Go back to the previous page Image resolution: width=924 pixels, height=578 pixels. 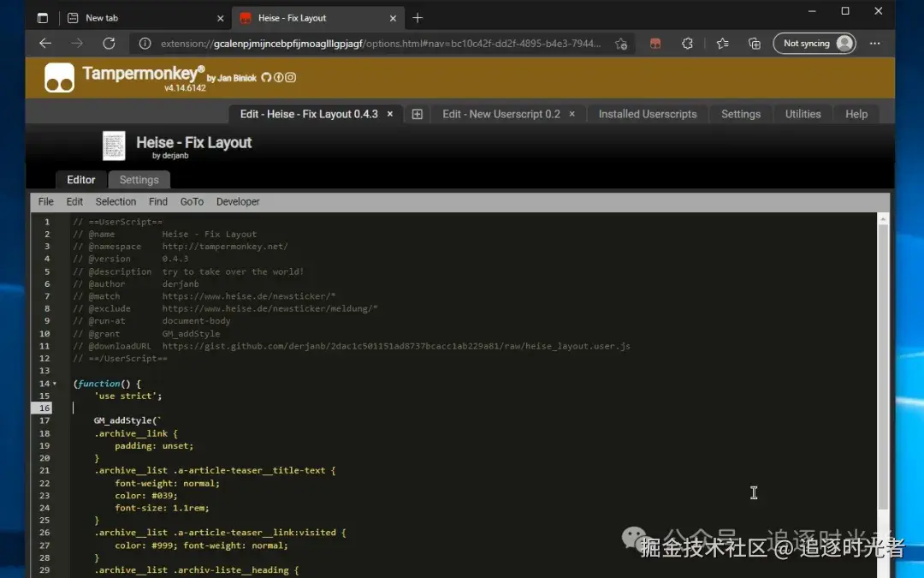[45, 43]
